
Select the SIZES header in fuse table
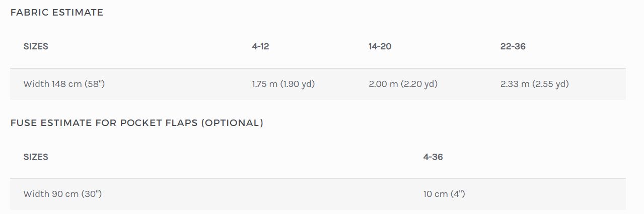(36, 157)
